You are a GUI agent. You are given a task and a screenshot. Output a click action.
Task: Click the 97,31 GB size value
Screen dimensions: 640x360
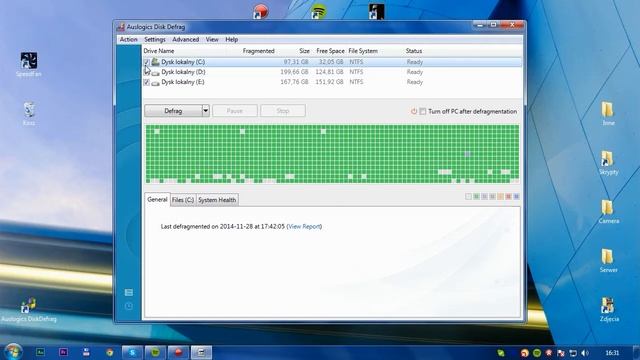tap(296, 62)
